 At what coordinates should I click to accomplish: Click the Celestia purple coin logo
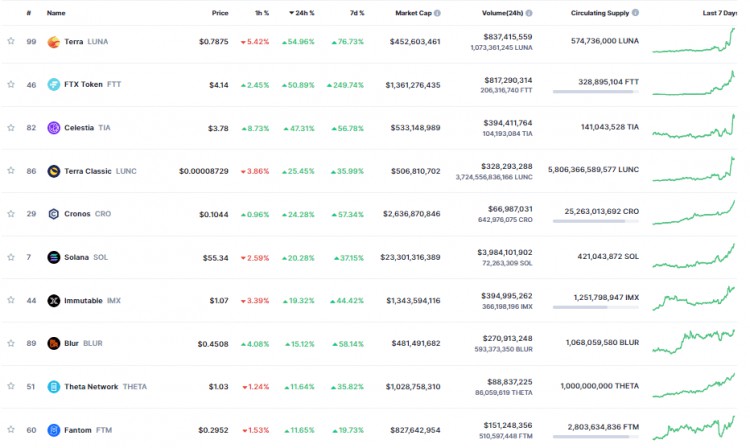tap(54, 128)
